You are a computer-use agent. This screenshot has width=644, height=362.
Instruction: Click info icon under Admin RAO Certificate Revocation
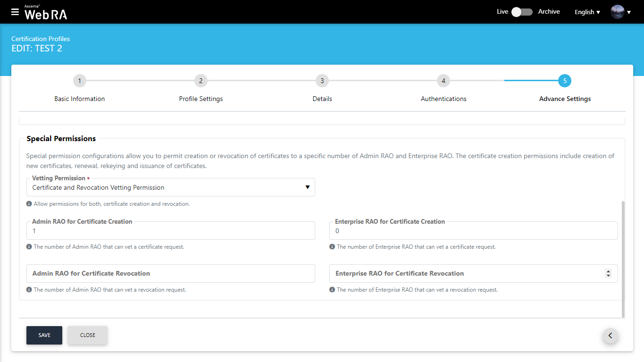click(29, 290)
